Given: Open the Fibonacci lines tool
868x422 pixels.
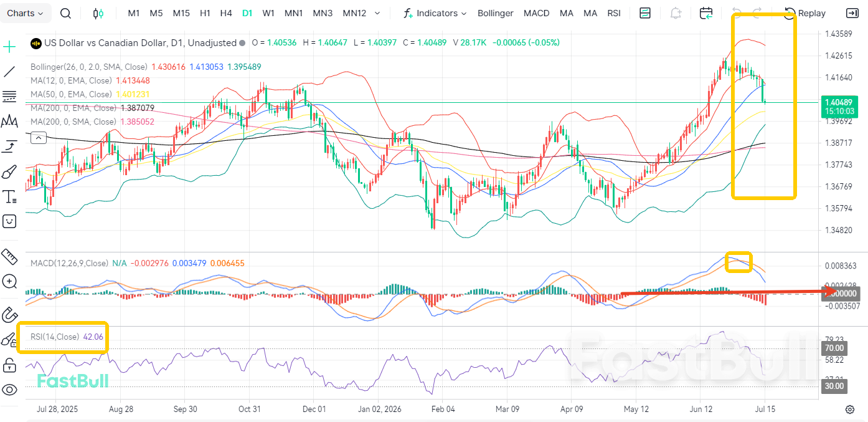Looking at the screenshot, I should click(x=9, y=96).
